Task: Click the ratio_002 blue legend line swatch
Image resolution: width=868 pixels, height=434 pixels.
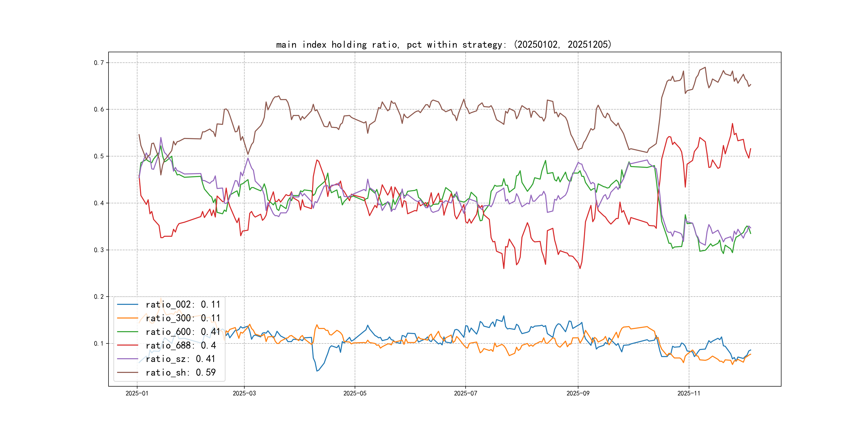Action: tap(127, 304)
